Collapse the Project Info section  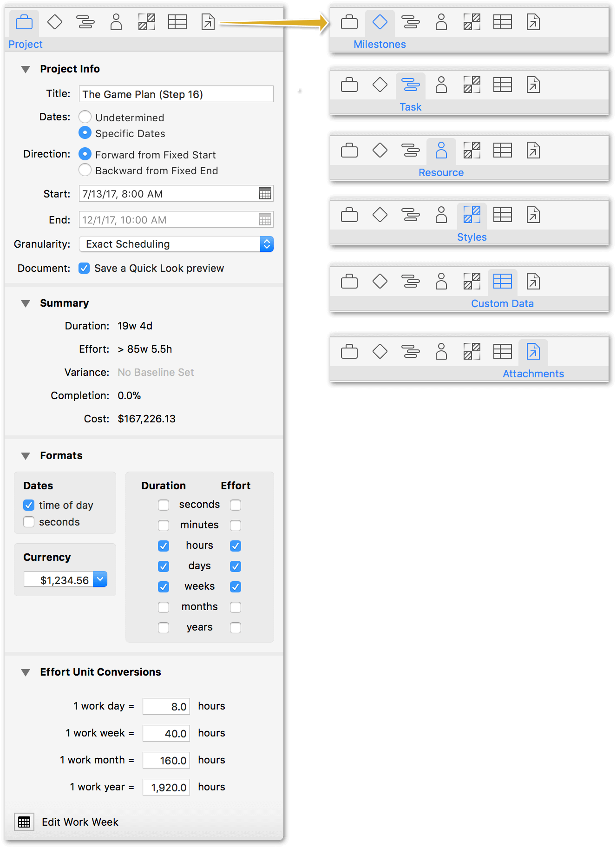[x=26, y=69]
